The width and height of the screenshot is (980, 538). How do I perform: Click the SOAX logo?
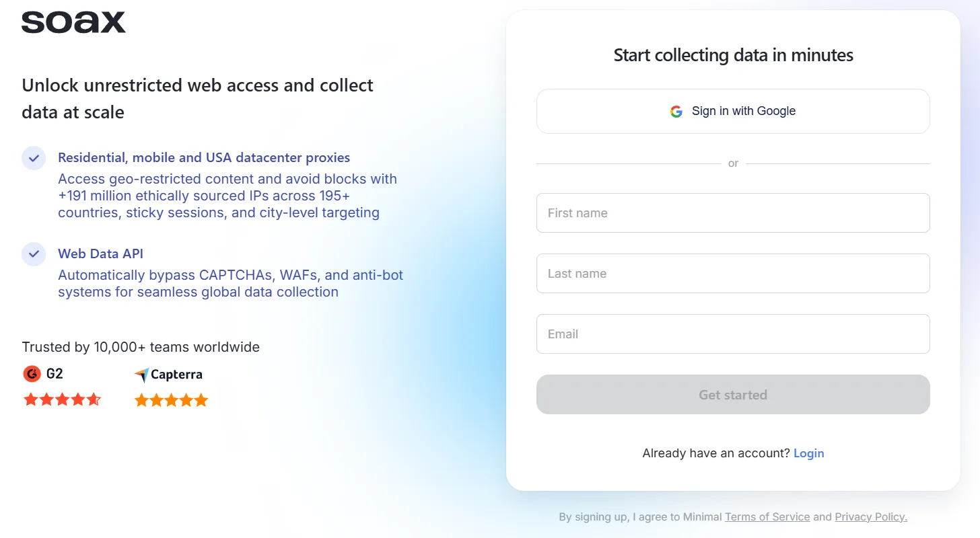[x=73, y=22]
